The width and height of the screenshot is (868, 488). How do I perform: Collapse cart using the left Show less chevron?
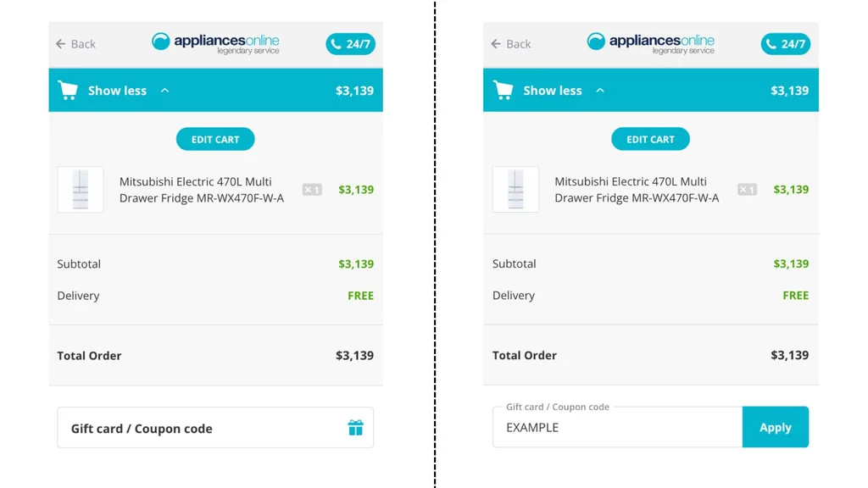pos(165,91)
